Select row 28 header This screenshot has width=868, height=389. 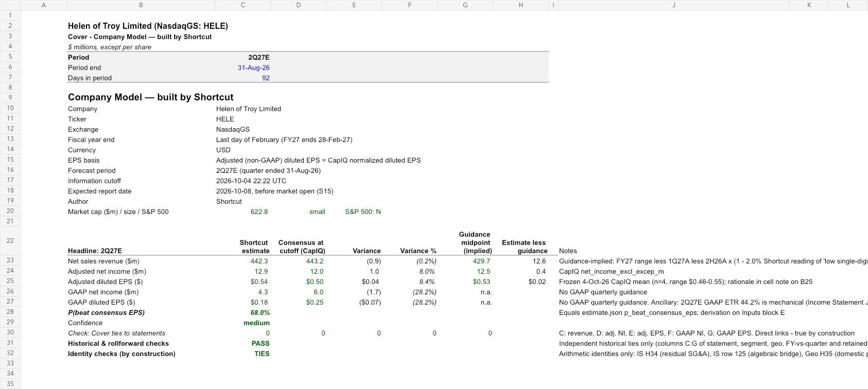[10, 312]
